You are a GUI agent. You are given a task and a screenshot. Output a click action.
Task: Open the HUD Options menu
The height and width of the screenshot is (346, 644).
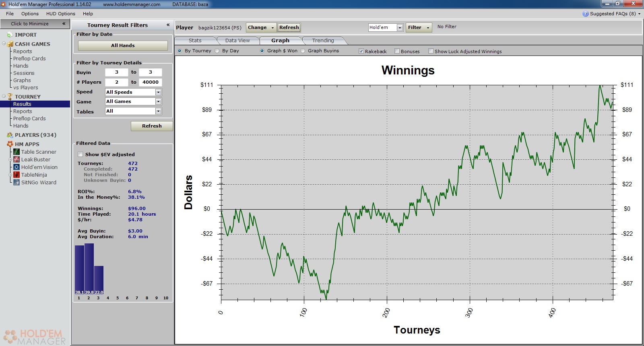60,14
